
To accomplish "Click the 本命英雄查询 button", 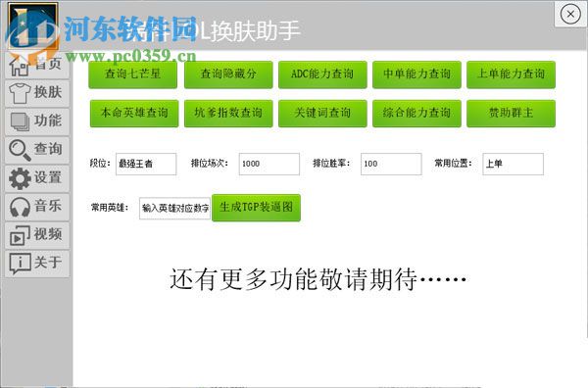I will click(x=134, y=114).
